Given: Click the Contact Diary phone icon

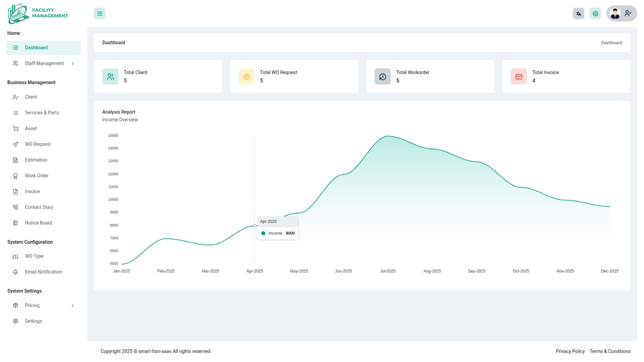Looking at the screenshot, I should (x=16, y=207).
